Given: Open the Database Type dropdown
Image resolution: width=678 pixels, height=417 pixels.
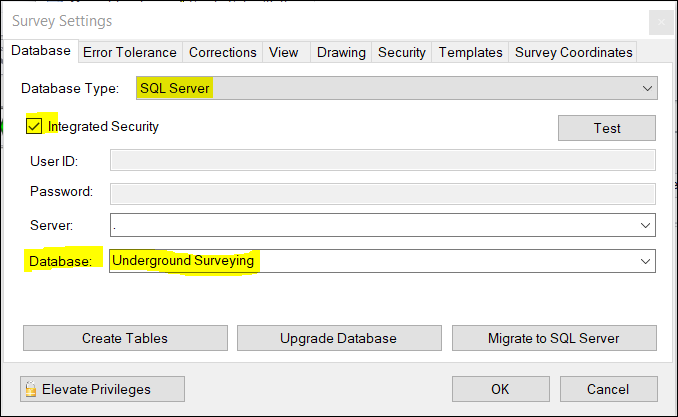Looking at the screenshot, I should (x=646, y=89).
